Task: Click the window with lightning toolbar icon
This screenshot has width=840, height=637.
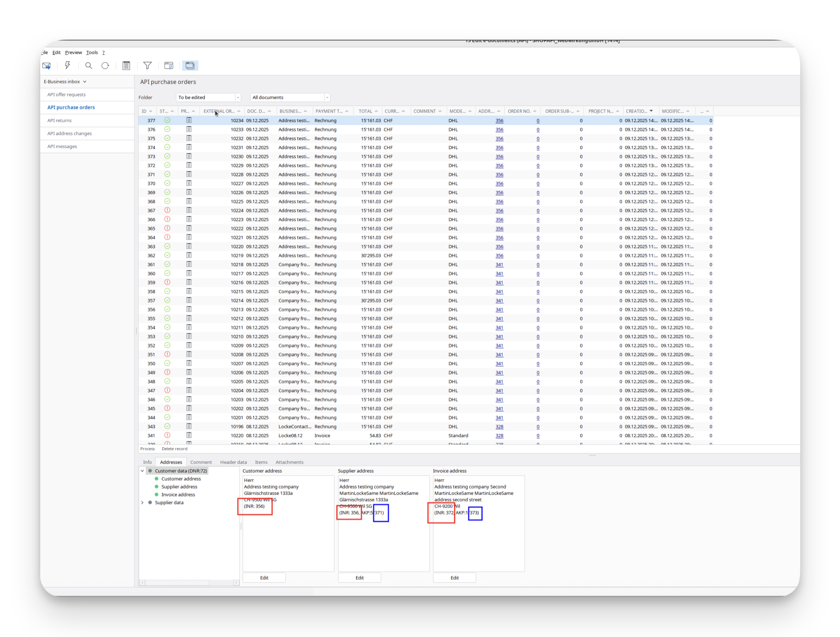Action: 169,66
